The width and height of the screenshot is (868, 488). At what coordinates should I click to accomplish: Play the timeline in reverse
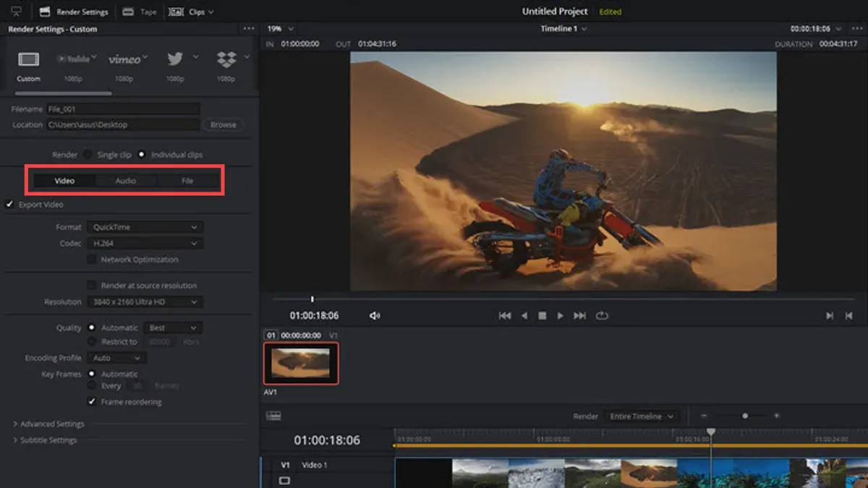click(524, 316)
